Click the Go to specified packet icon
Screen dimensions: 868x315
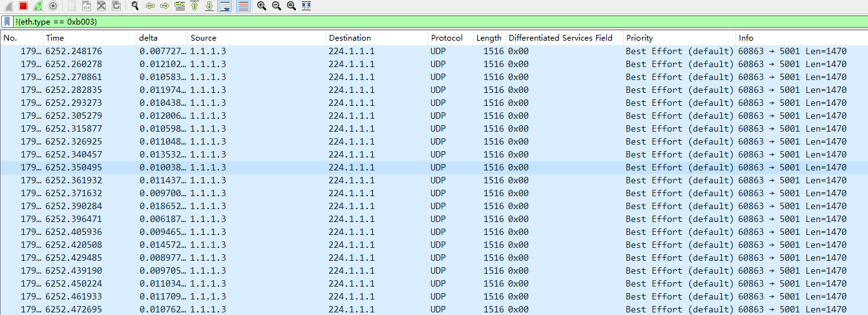[180, 6]
